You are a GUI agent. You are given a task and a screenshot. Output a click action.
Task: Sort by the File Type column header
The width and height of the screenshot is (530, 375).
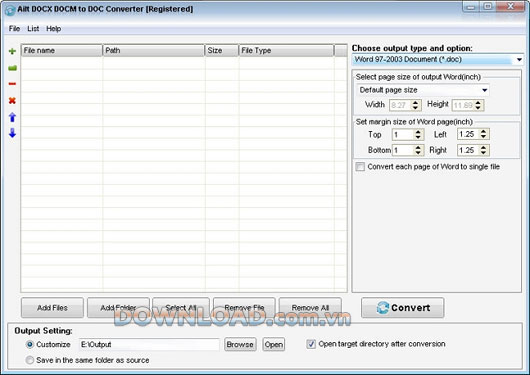[287, 50]
